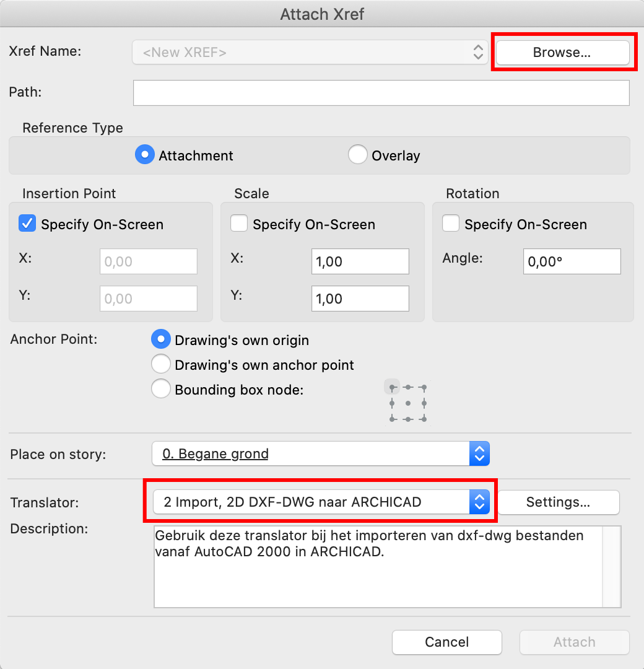Pick right-middle bounding box node
This screenshot has width=644, height=669.
[x=424, y=403]
